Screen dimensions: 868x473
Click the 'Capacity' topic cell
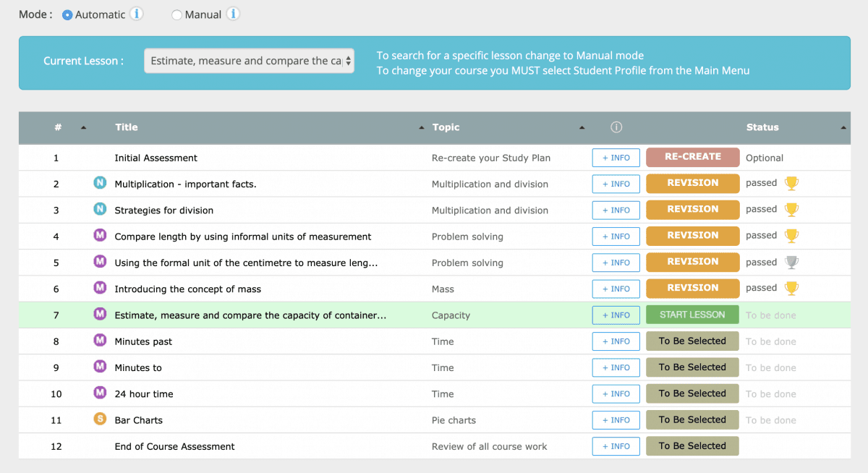(x=451, y=315)
